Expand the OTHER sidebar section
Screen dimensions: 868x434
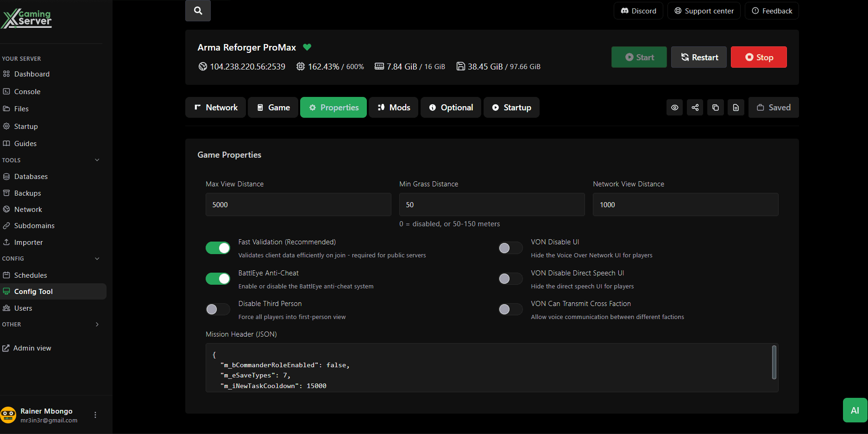[x=97, y=324]
